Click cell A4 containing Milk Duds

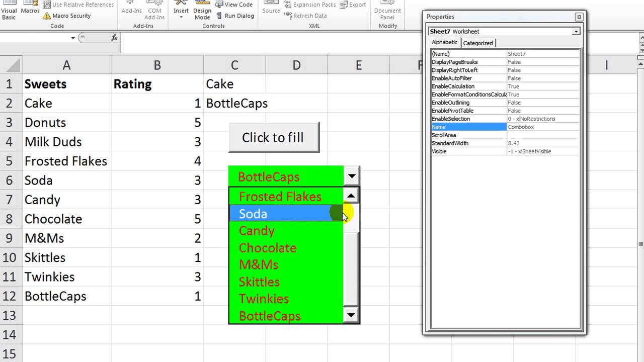66,142
